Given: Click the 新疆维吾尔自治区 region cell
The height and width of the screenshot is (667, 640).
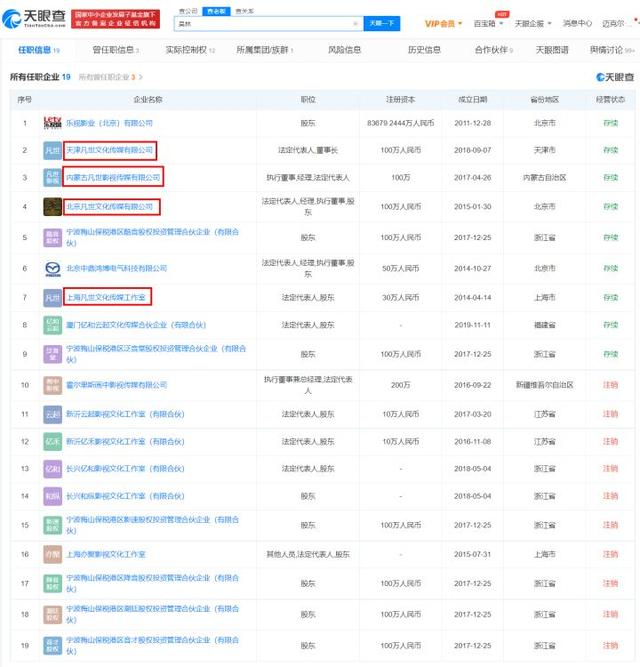Looking at the screenshot, I should click(544, 385).
